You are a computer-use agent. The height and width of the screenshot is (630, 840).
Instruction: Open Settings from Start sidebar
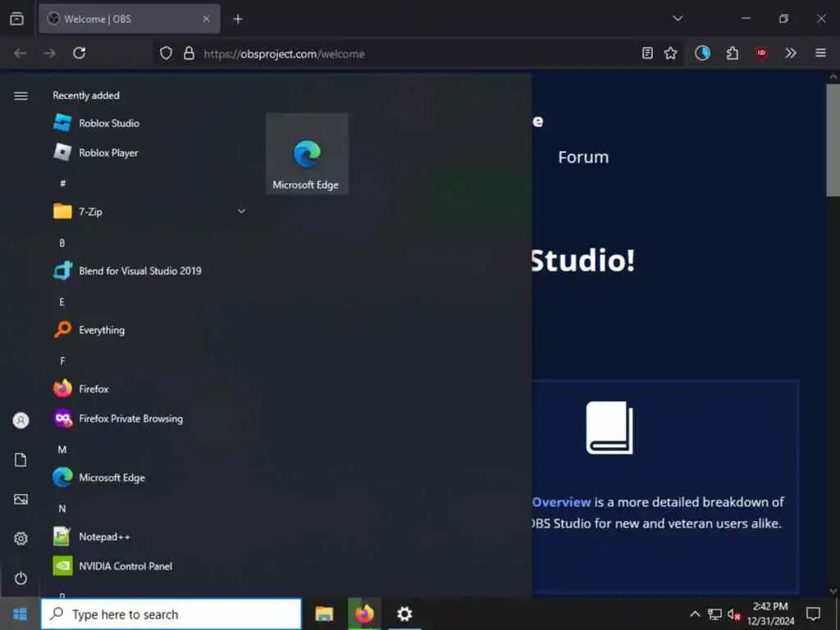[21, 538]
